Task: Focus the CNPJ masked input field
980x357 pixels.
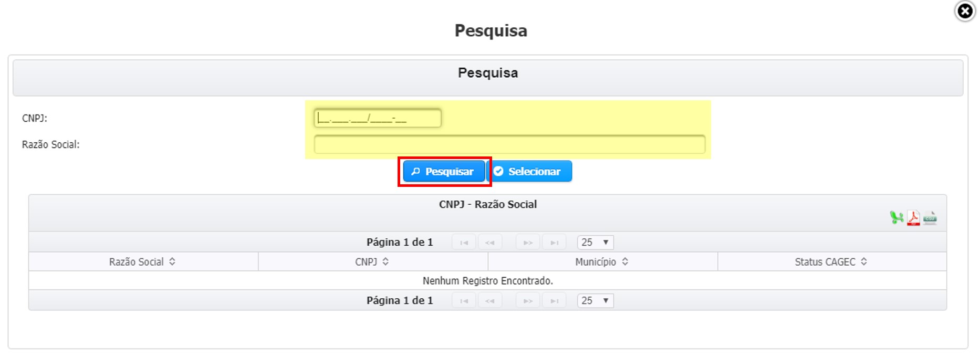Action: (377, 118)
